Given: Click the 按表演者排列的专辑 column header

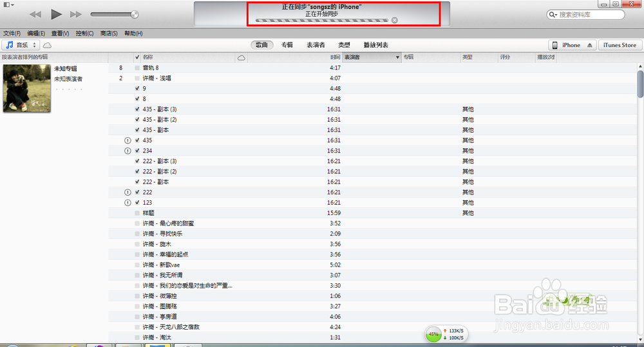Looking at the screenshot, I should click(x=54, y=57).
